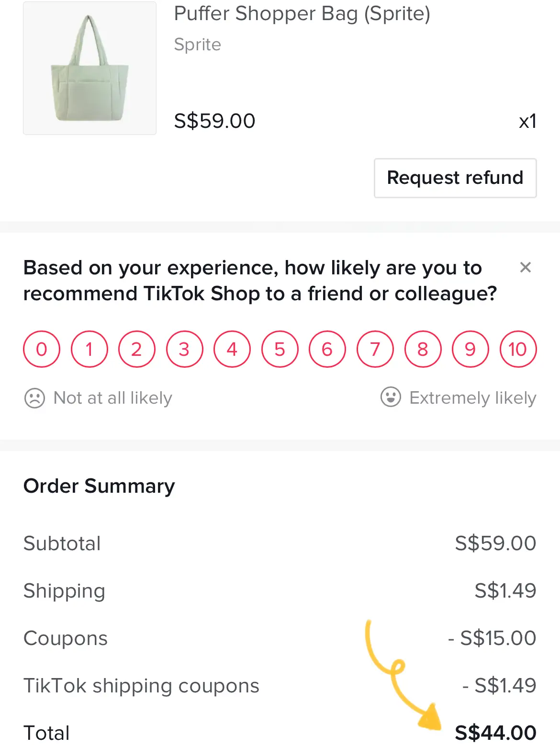Pick rating 4 on the scale
The image size is (560, 747).
232,349
